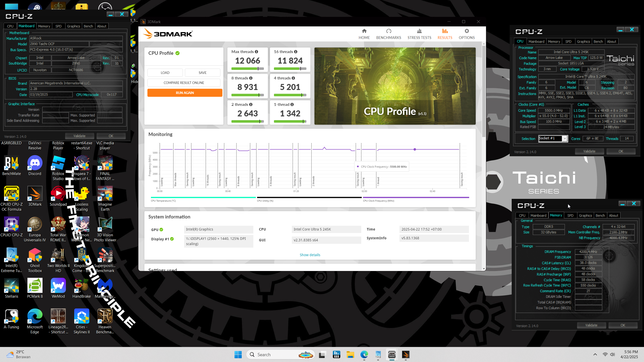Image resolution: width=644 pixels, height=362 pixels.
Task: Select Mainboard tab in top-right CPU-Z
Action: (536, 41)
